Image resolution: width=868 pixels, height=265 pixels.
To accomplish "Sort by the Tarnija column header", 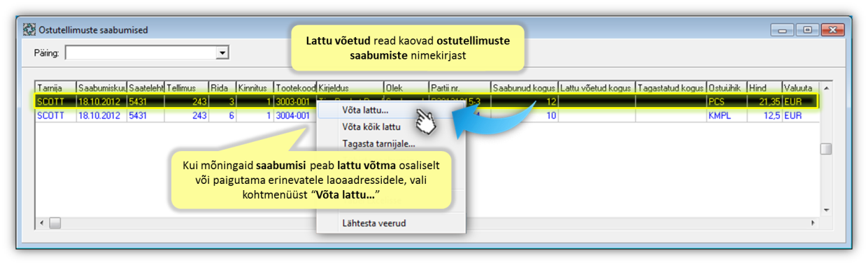I will click(x=55, y=88).
